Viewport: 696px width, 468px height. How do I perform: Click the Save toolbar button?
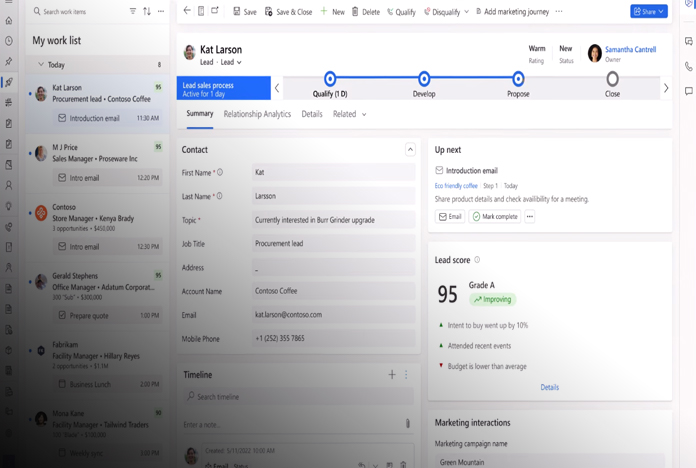pos(245,12)
